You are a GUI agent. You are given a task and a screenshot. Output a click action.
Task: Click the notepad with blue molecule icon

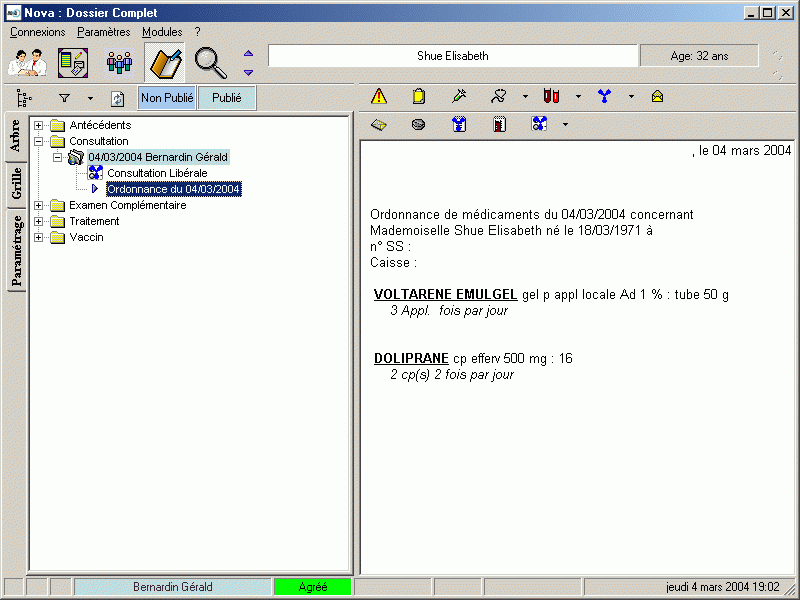[x=459, y=124]
